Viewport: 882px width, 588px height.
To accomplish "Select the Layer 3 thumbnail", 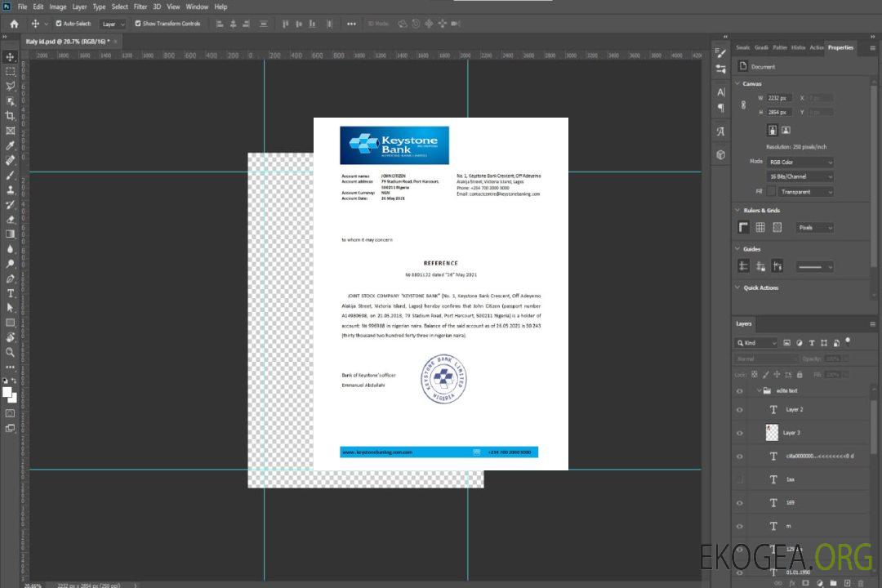I will pos(772,433).
